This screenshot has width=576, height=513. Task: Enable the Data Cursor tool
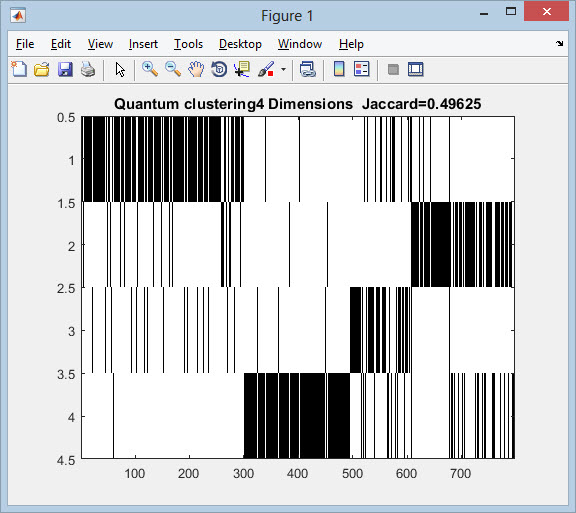coord(242,69)
